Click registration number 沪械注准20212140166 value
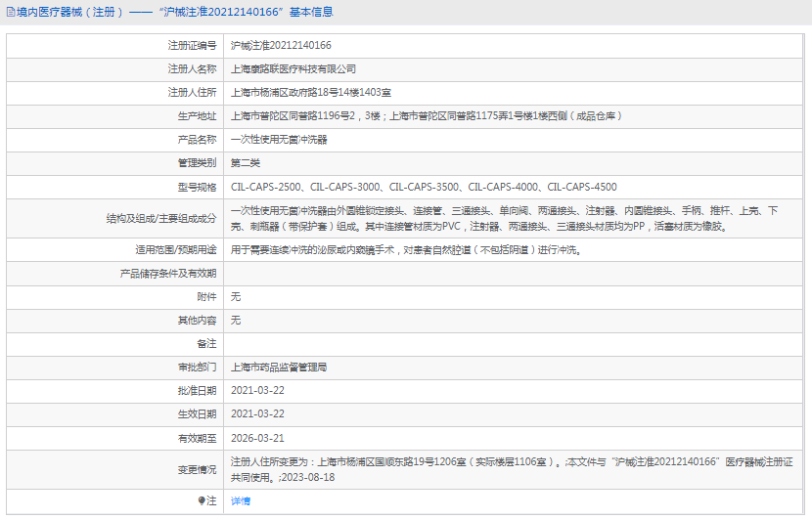 pos(281,46)
